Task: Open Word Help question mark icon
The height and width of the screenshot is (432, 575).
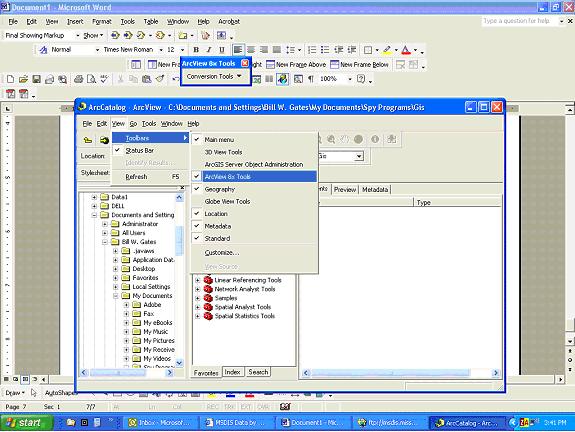Action: [x=361, y=79]
